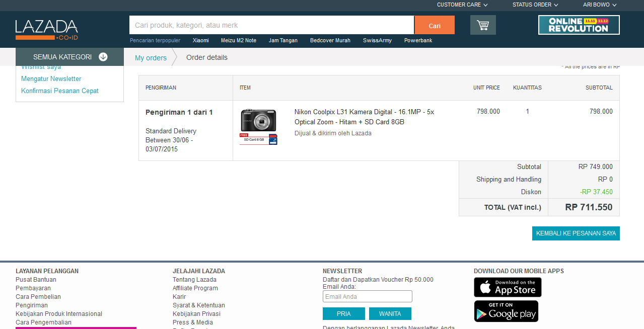Tap the App Store download badge
Image resolution: width=644 pixels, height=329 pixels.
point(508,287)
